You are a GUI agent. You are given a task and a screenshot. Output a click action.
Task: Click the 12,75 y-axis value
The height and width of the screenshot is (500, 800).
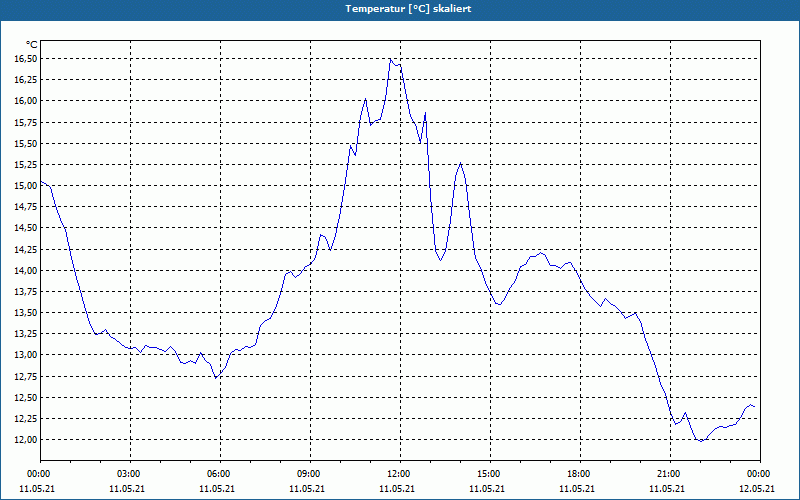pyautogui.click(x=26, y=377)
